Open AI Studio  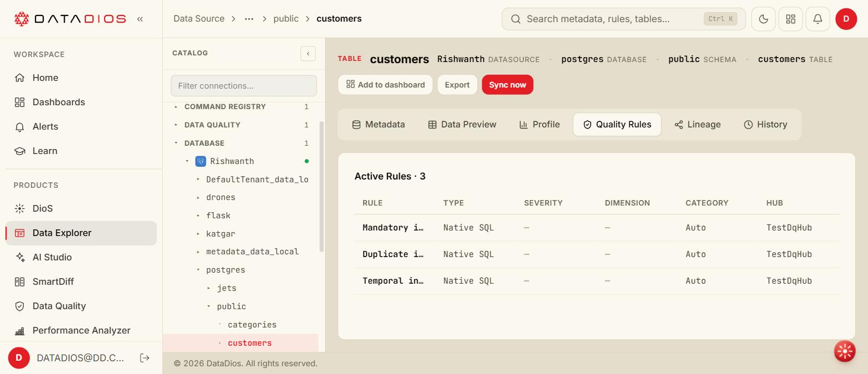[81, 257]
